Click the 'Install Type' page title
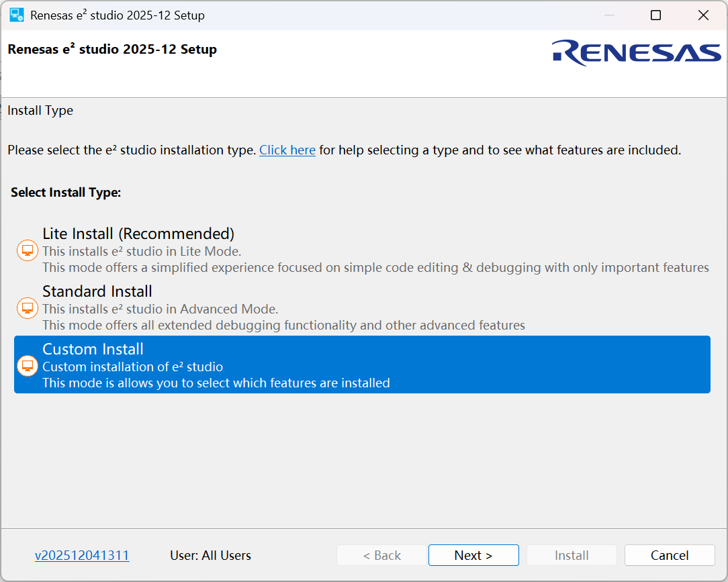 click(40, 111)
